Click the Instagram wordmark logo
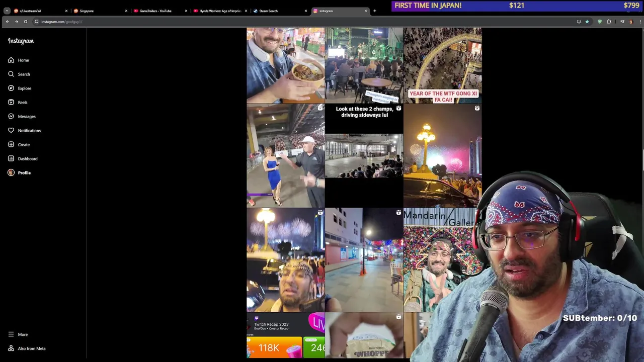 pos(21,41)
